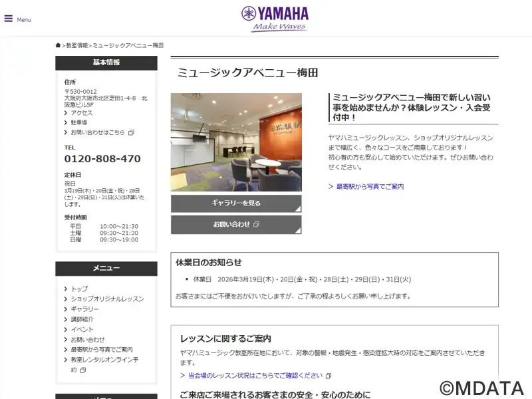Select 最寄駅から写真でご案内 in the sidebar menu

pyautogui.click(x=102, y=350)
